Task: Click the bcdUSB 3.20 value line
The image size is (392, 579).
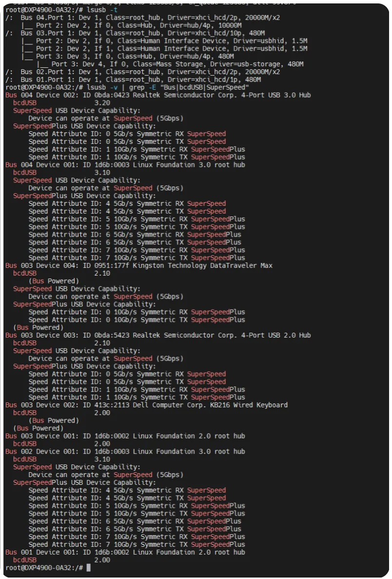Action: (x=61, y=103)
